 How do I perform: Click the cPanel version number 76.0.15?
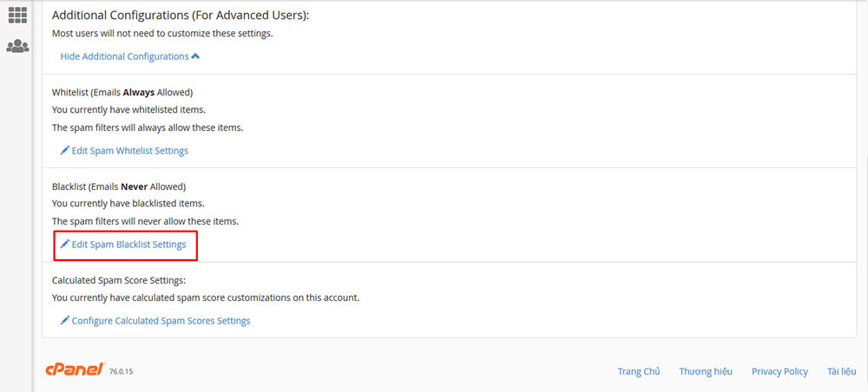coord(122,371)
